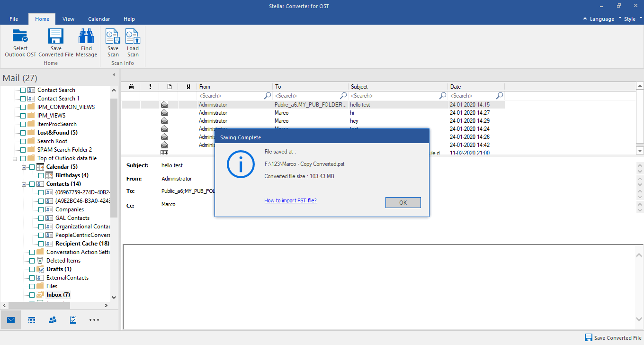
Task: Click the trash icon beside Deleted Items folder
Action: tap(40, 261)
